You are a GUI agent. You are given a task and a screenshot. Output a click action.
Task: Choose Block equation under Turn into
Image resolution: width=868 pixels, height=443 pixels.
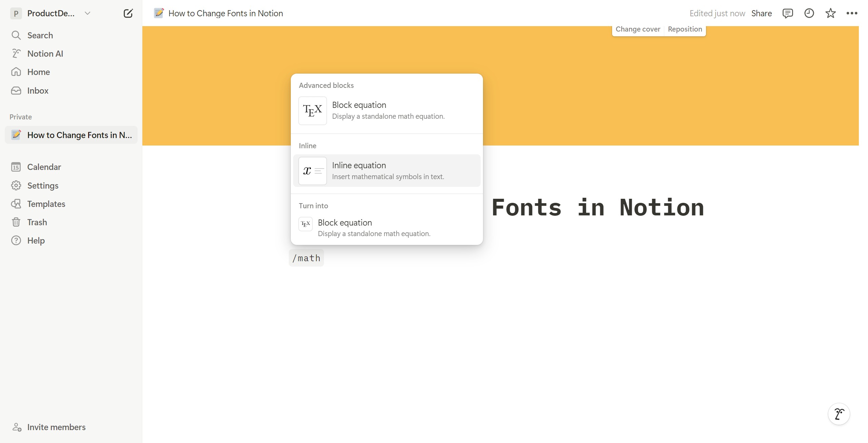tap(387, 228)
